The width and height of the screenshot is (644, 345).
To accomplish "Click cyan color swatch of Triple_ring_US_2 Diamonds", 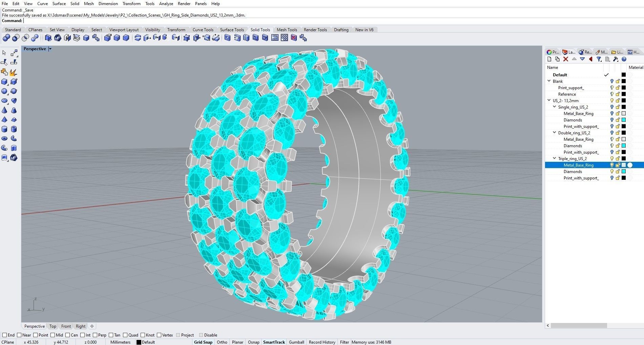I will (x=623, y=171).
